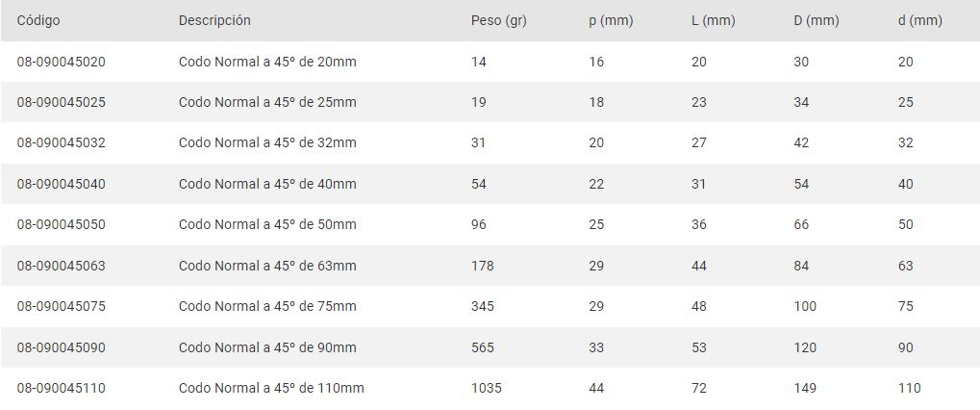
Task: Click product code 08-090045025
Action: point(62,102)
